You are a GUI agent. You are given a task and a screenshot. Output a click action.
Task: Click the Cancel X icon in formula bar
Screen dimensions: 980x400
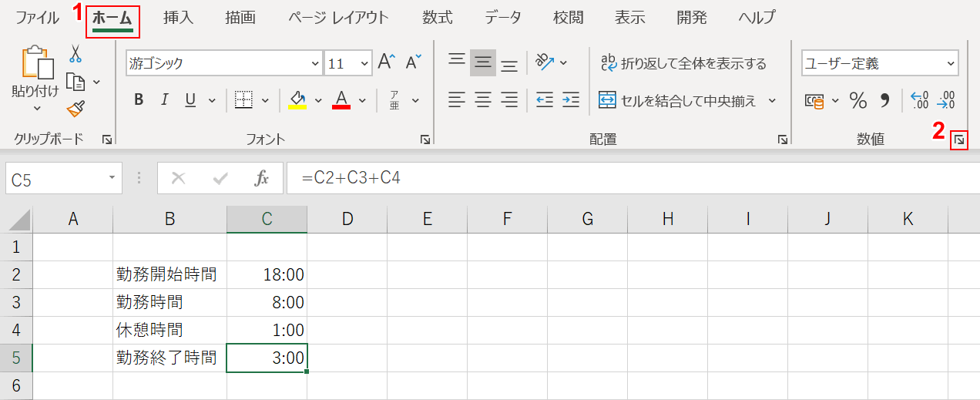178,179
